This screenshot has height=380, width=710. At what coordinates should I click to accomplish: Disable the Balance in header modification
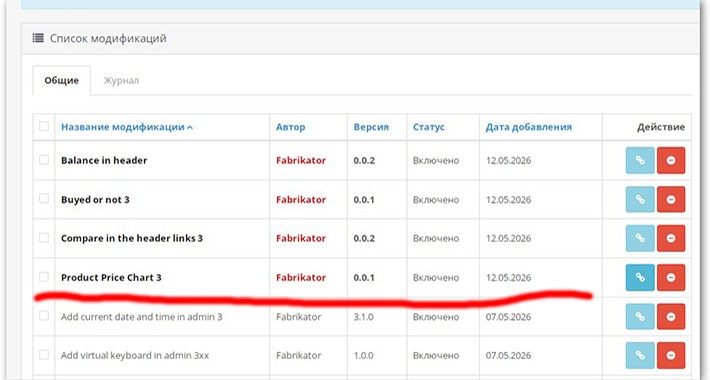(671, 160)
